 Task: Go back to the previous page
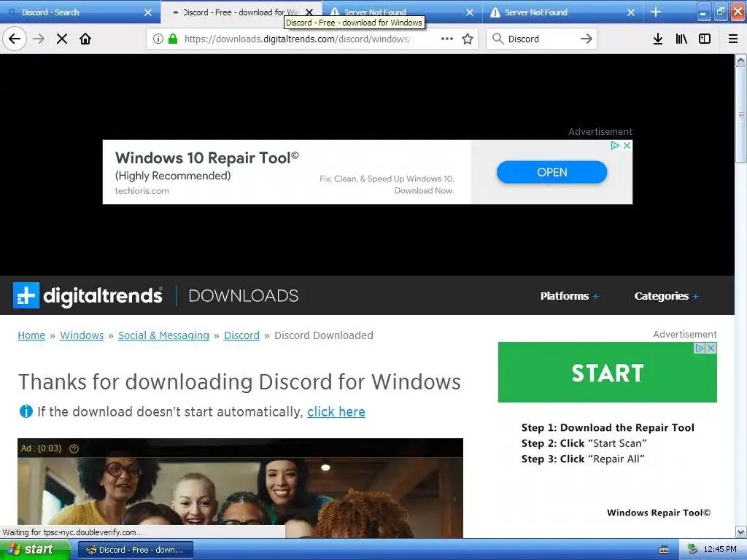15,39
